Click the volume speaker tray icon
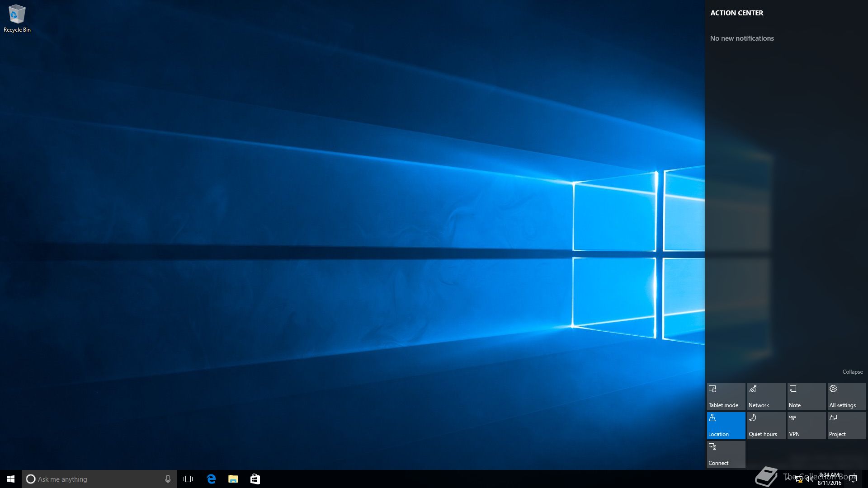This screenshot has height=488, width=868. pyautogui.click(x=810, y=479)
